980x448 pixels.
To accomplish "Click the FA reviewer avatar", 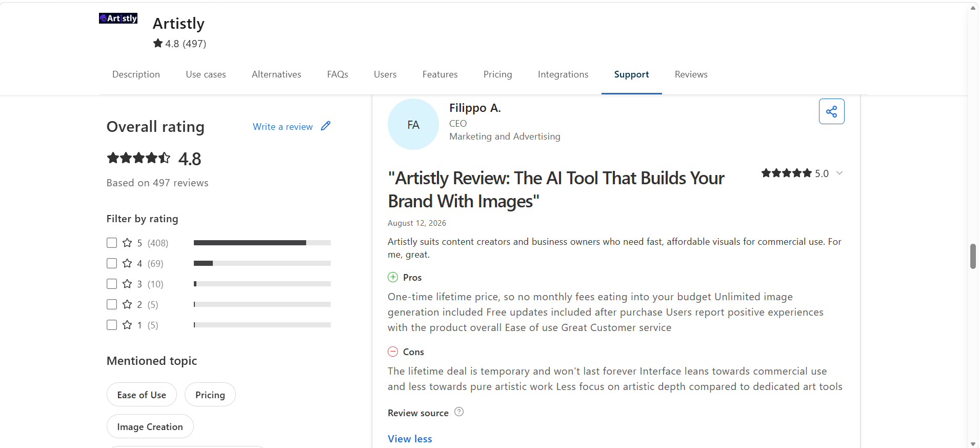I will (x=413, y=124).
